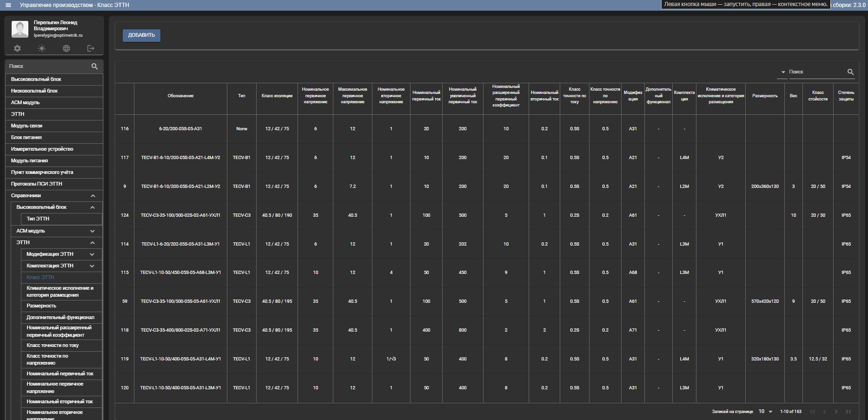868x420 pixels.
Task: Collapse the Справочники section
Action: pos(93,196)
